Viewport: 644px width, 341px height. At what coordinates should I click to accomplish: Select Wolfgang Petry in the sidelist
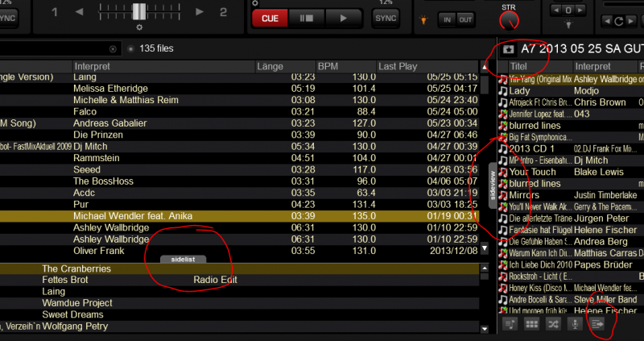point(239,326)
